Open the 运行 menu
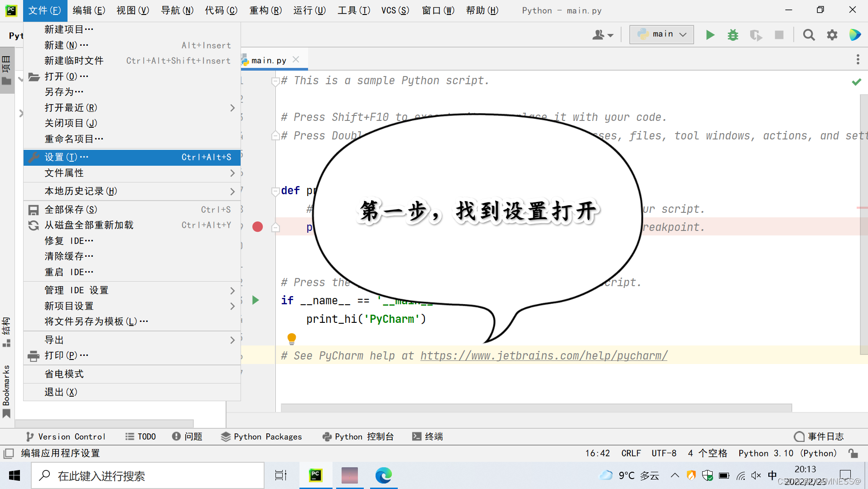This screenshot has height=489, width=868. click(309, 10)
